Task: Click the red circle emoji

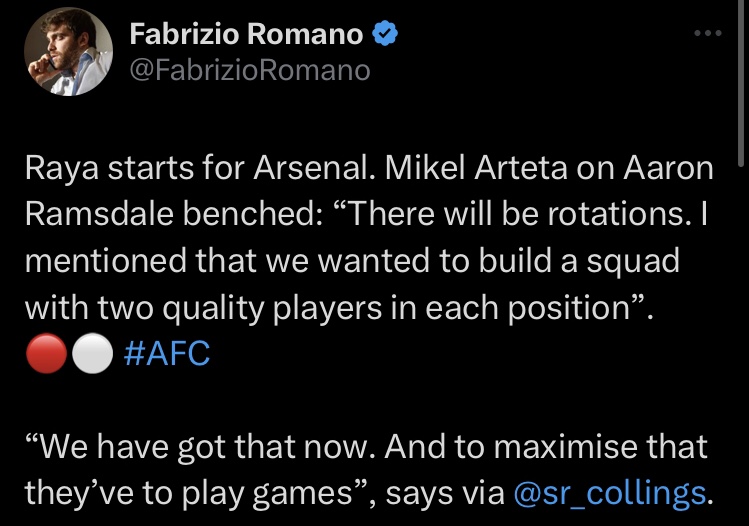Action: [46, 353]
